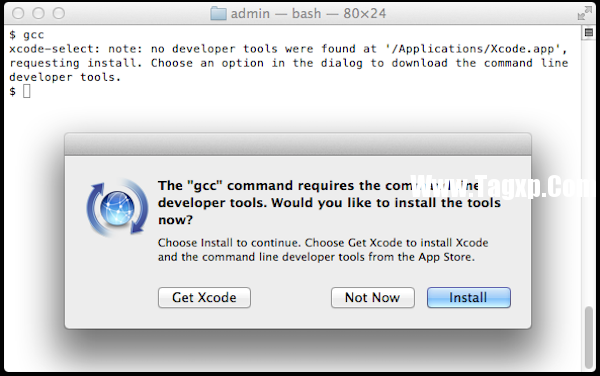The width and height of the screenshot is (600, 376).
Task: Minimize the Terminal window
Action: (38, 13)
